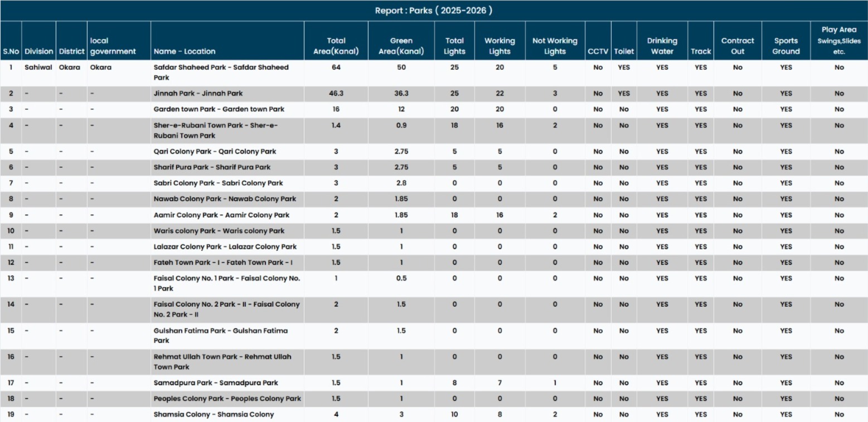Click the Name - Location column header
This screenshot has width=868, height=422.
(184, 51)
